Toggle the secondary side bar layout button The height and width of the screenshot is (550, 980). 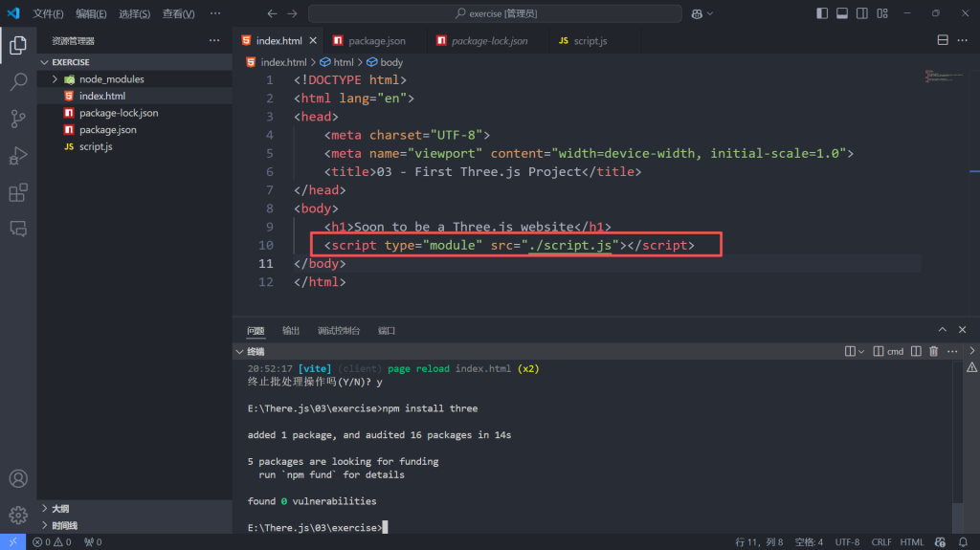click(x=862, y=13)
